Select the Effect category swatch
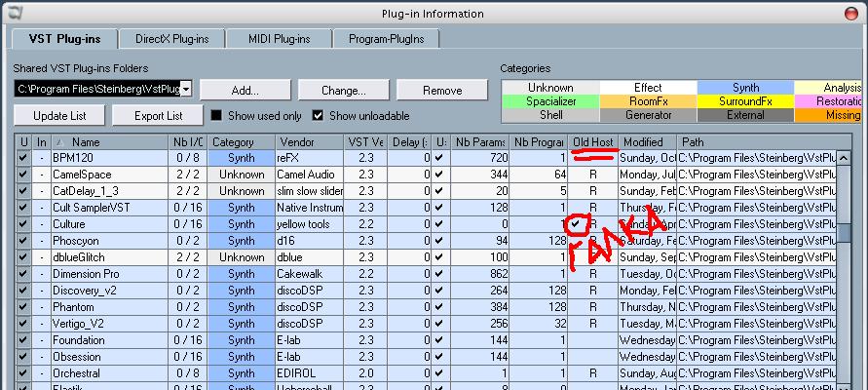868x390 pixels. coord(648,88)
